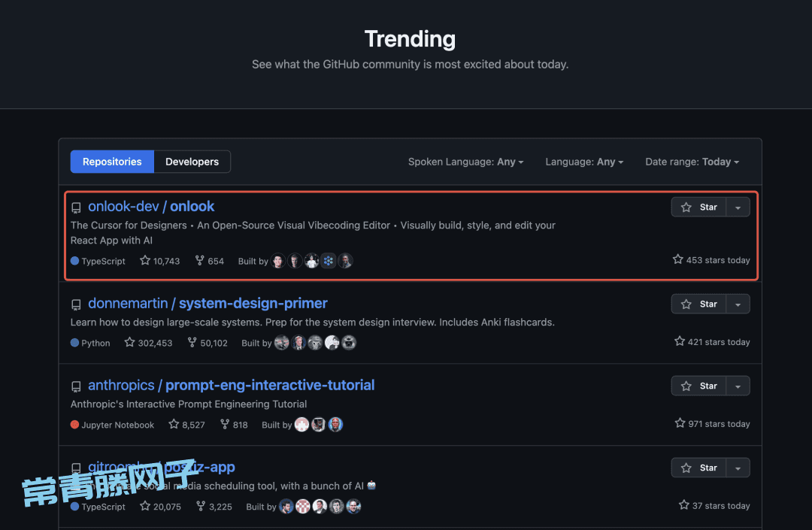View the 302,453 stargazers of system-design-primer
Image resolution: width=812 pixels, height=530 pixels.
click(149, 343)
